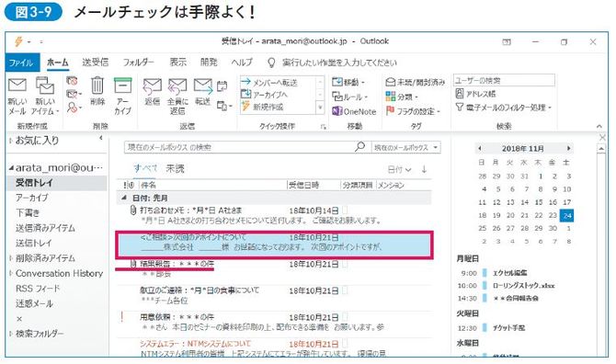
Task: Open フラグの設定 flag options
Action: 413,111
